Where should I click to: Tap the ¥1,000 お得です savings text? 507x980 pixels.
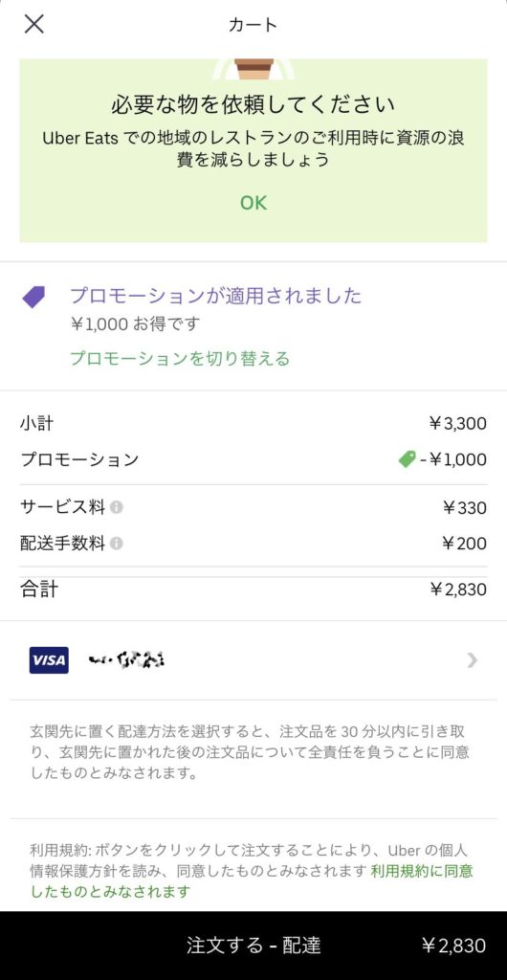[x=136, y=324]
